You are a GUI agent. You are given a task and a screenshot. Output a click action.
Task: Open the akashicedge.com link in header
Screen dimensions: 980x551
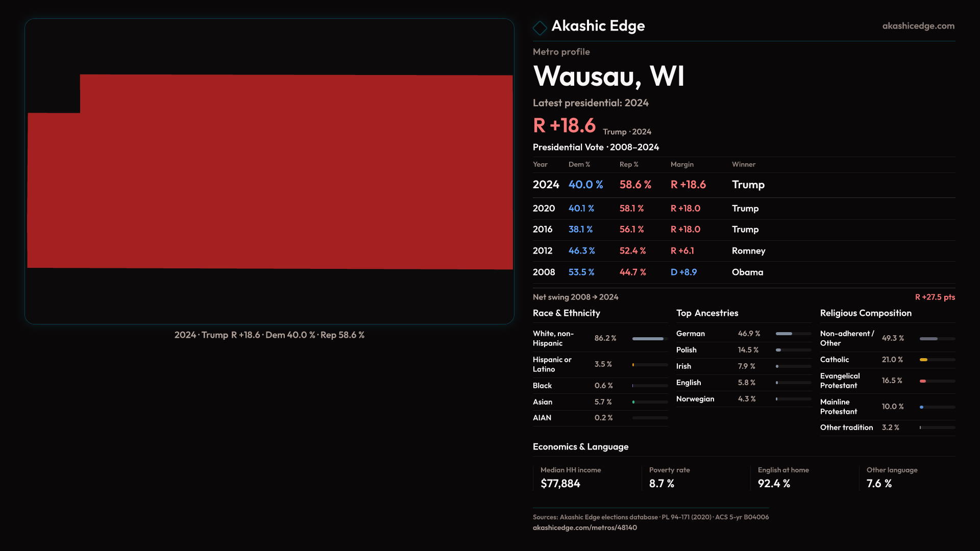pyautogui.click(x=918, y=26)
